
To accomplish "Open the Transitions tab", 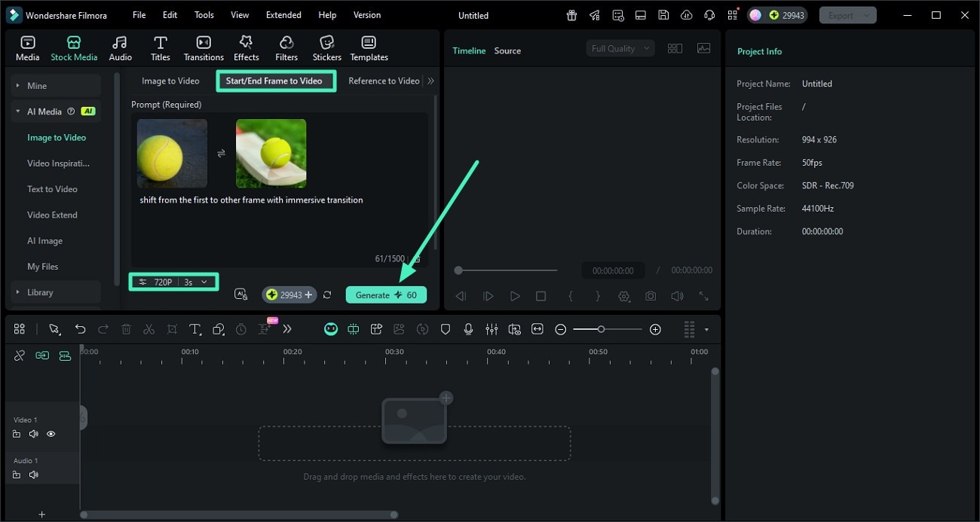I will tap(204, 48).
